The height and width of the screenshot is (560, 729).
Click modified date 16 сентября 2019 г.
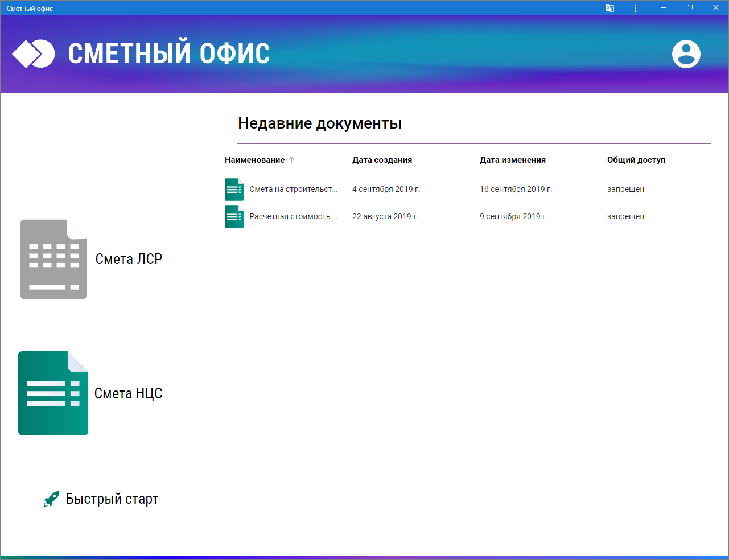(516, 190)
